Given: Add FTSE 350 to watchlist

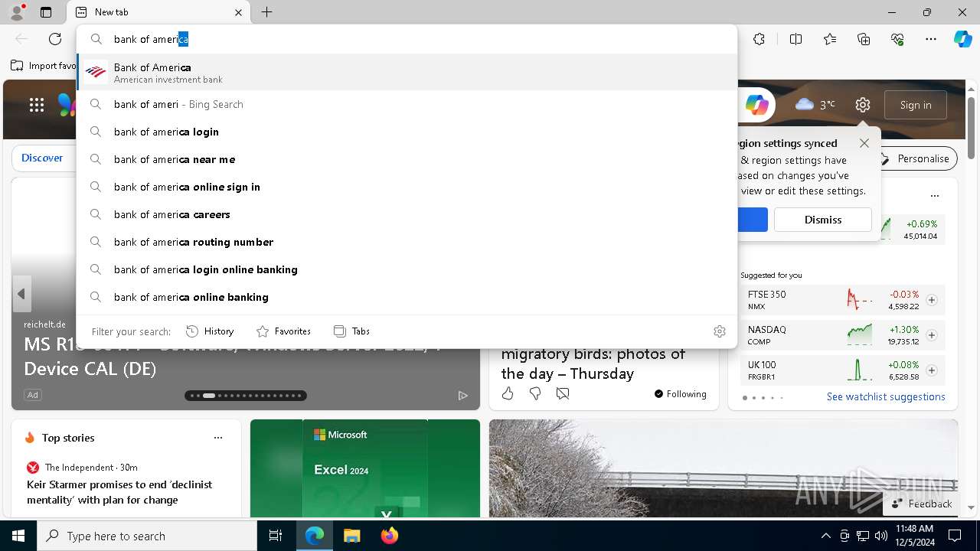Looking at the screenshot, I should 932,300.
